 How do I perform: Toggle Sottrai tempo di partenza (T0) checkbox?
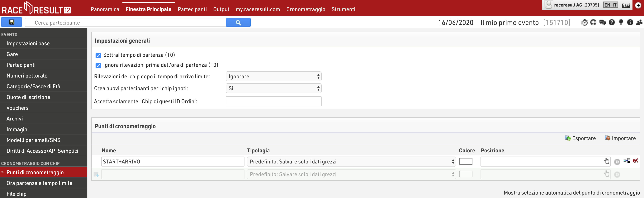click(x=98, y=55)
